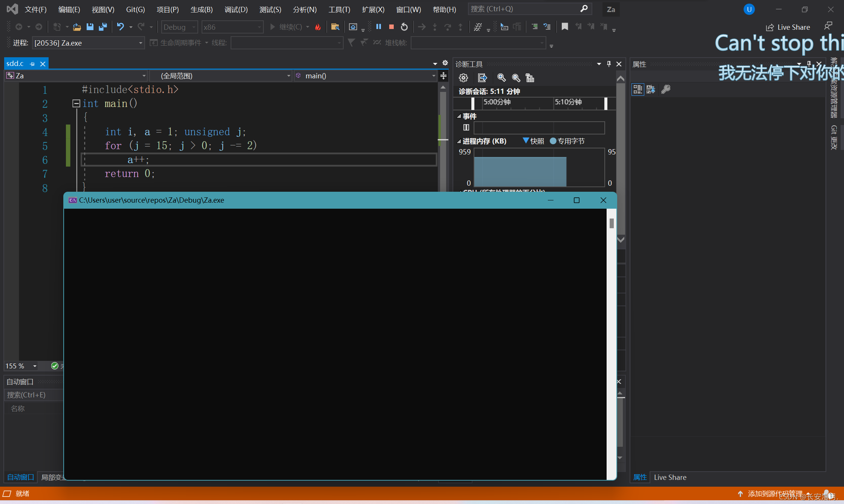844x504 pixels.
Task: Click the Undo arrow icon
Action: click(120, 27)
